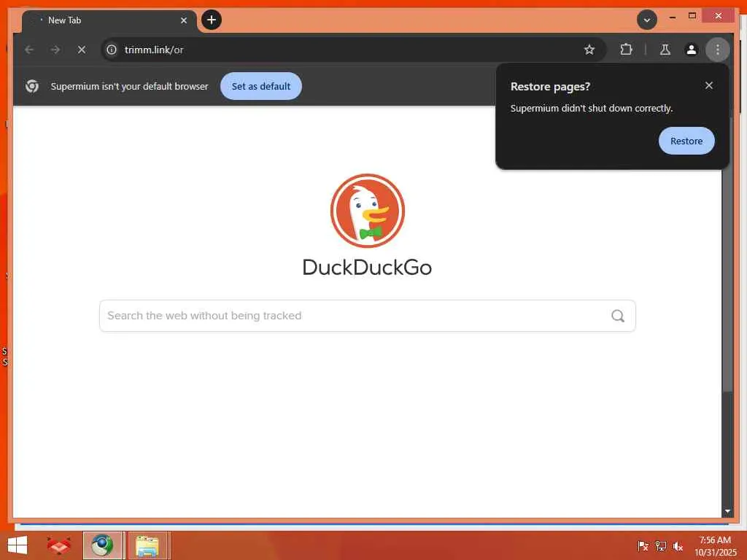Click the "Restore pages?" heading
The image size is (747, 560).
pyautogui.click(x=550, y=87)
